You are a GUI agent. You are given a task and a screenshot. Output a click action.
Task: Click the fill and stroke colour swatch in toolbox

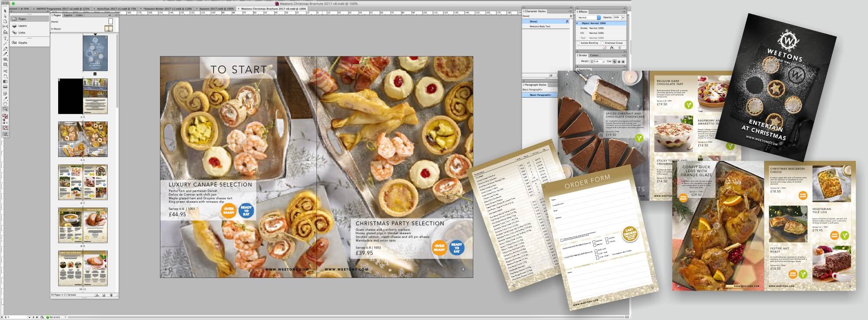click(5, 116)
